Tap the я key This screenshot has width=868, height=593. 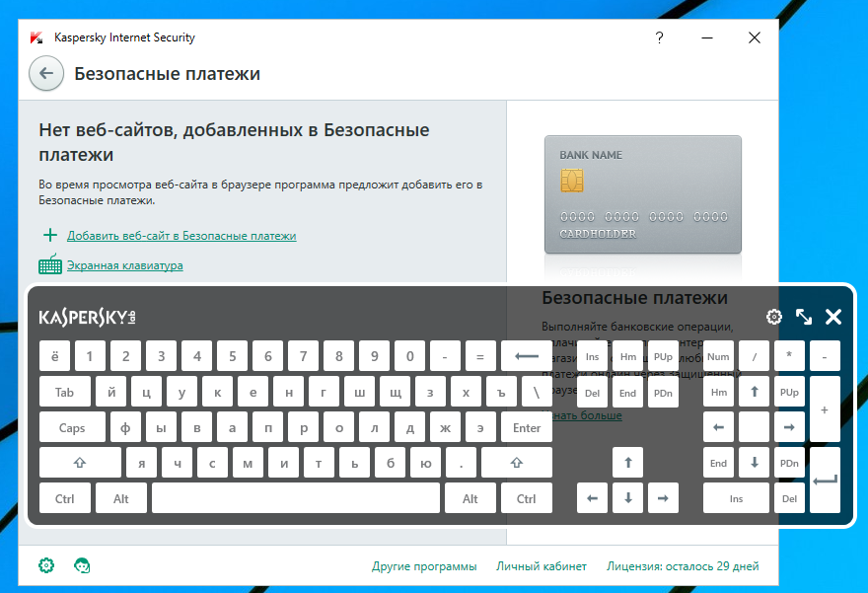point(142,463)
